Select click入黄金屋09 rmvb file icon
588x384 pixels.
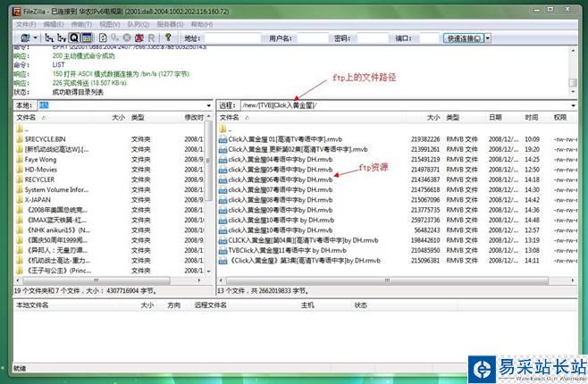(223, 210)
